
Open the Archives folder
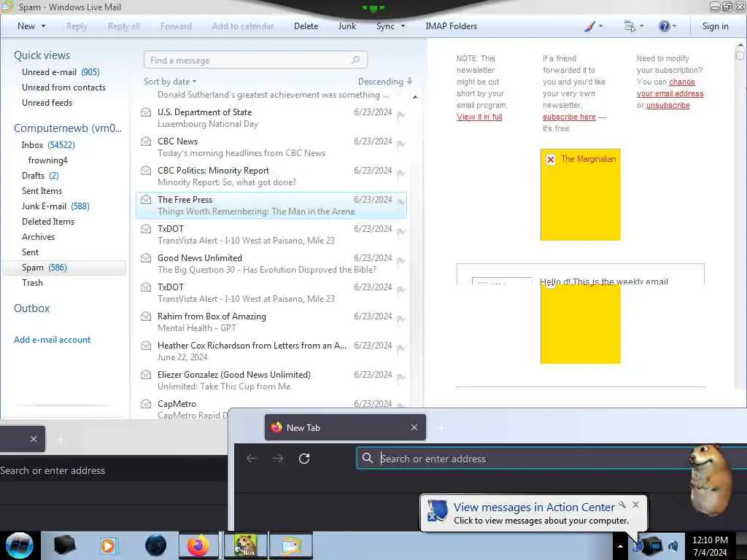[x=38, y=237]
